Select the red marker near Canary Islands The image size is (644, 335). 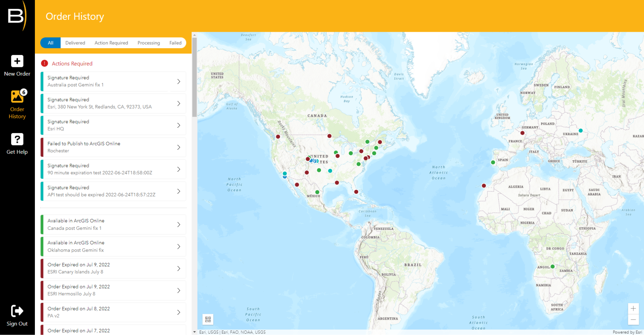pyautogui.click(x=484, y=186)
